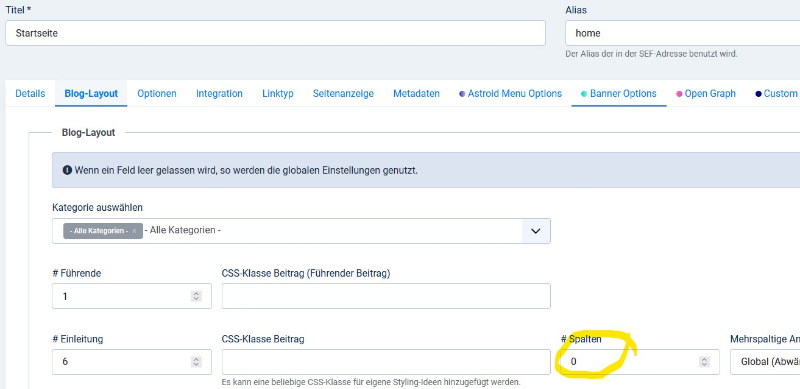Click the # Führende stepper arrows
Screen dimensions: 800x389
coord(196,296)
